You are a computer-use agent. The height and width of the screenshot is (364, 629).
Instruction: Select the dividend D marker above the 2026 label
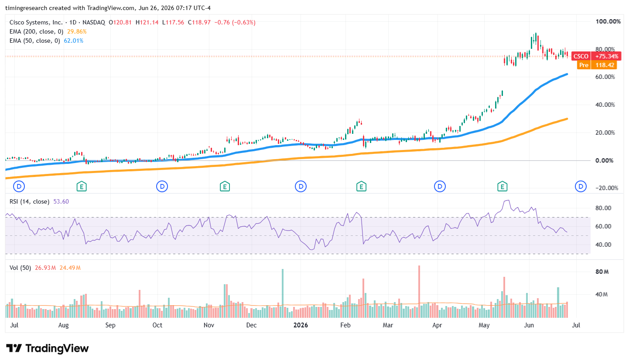click(301, 187)
